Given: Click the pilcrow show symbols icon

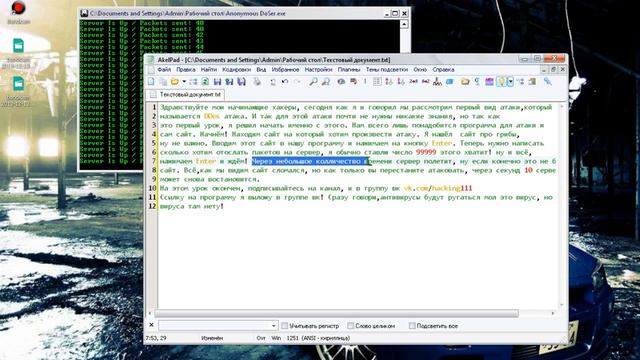Looking at the screenshot, I should coord(477,82).
